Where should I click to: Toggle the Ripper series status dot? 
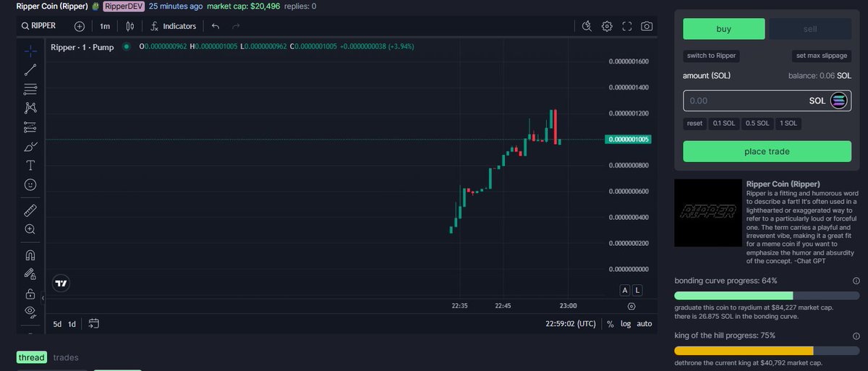point(126,46)
